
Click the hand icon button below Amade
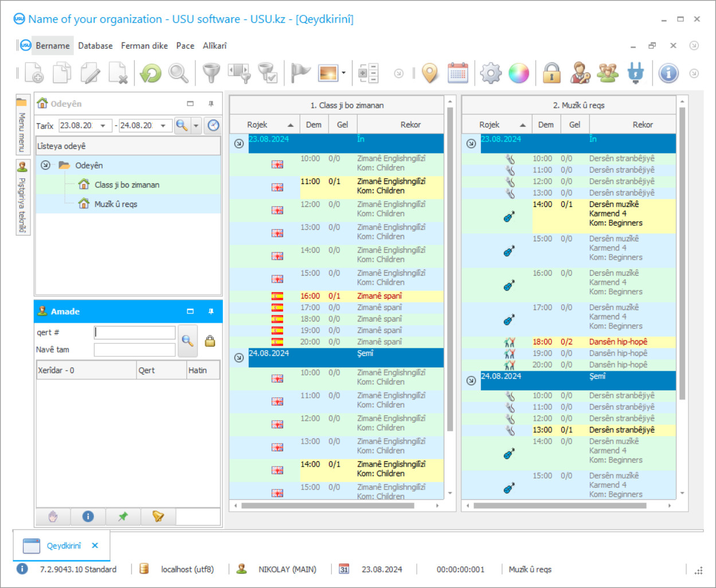click(53, 516)
